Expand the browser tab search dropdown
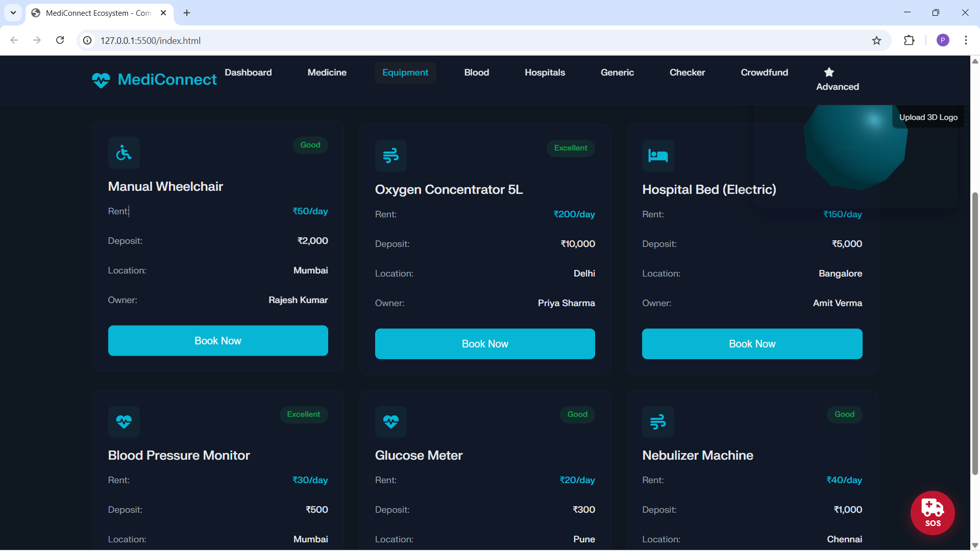 13,13
